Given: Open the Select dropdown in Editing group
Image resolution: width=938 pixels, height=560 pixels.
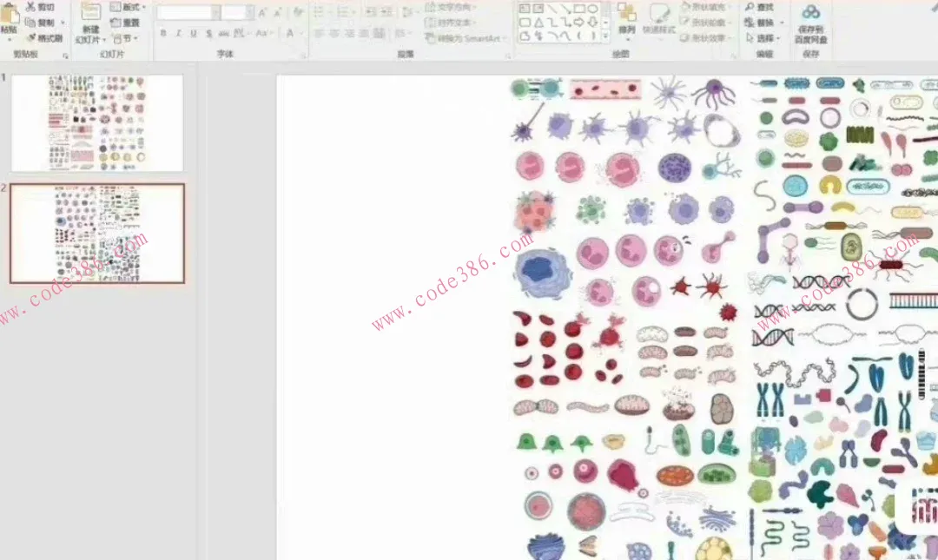Looking at the screenshot, I should pyautogui.click(x=764, y=38).
